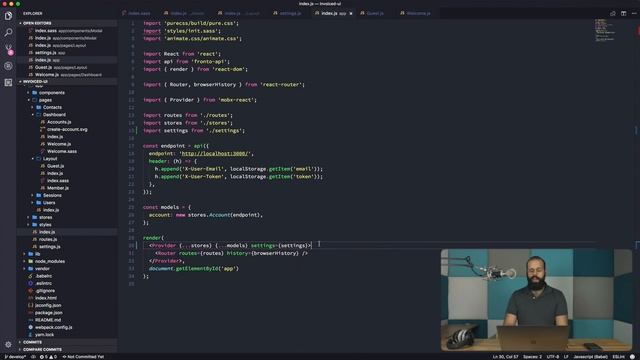This screenshot has height=360, width=640.
Task: Click the Spaces: 2 indentation status
Action: pos(532,357)
